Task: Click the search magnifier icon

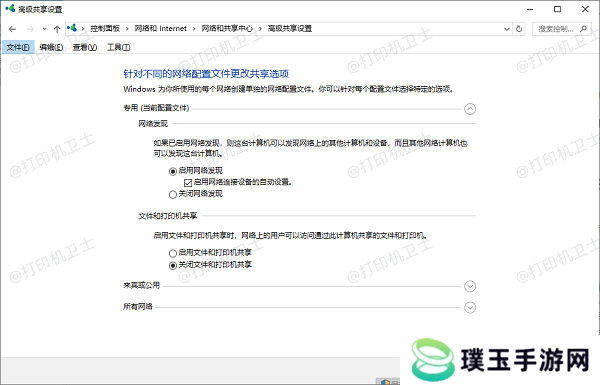Action: pyautogui.click(x=583, y=29)
